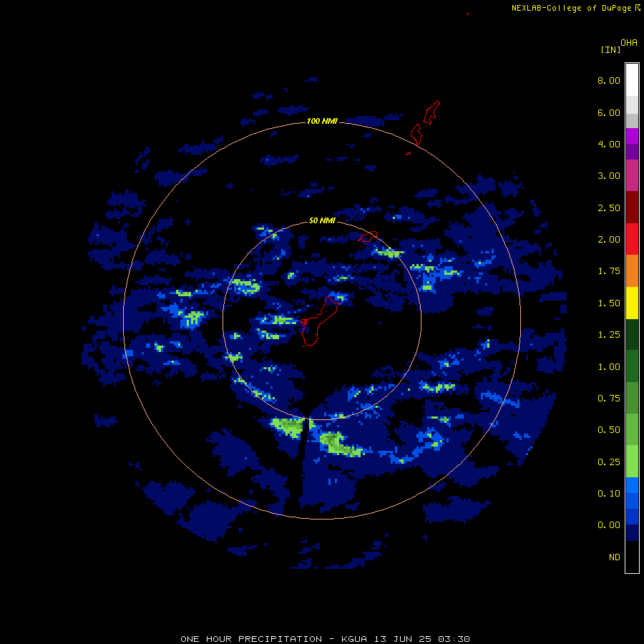The width and height of the screenshot is (644, 644).
Task: Click the ND legend label
Action: (615, 557)
